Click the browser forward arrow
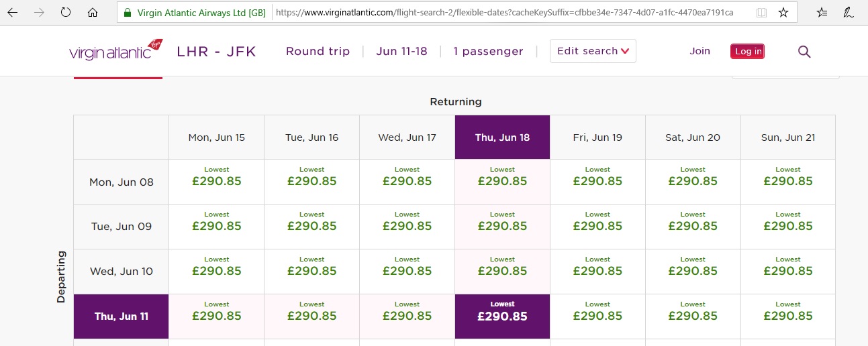The width and height of the screenshot is (868, 346). (x=39, y=12)
